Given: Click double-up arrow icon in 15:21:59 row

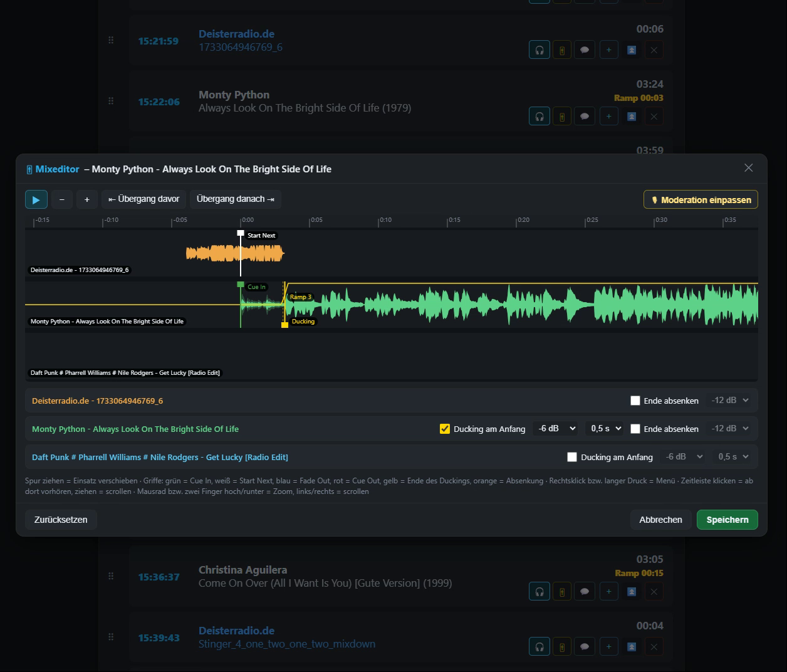Looking at the screenshot, I should pyautogui.click(x=632, y=50).
